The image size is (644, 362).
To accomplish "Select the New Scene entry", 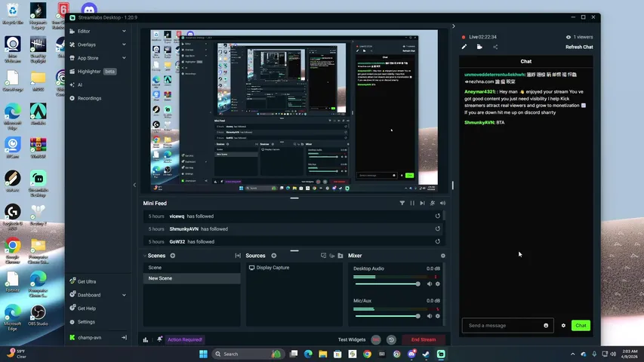I will click(192, 278).
